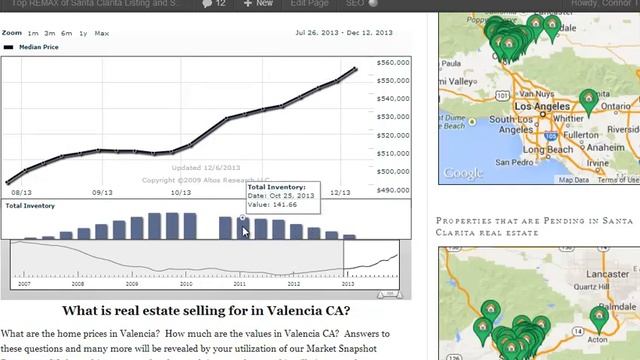Image resolution: width=640 pixels, height=360 pixels.
Task: Click the Median Price legend label
Action: (39, 47)
